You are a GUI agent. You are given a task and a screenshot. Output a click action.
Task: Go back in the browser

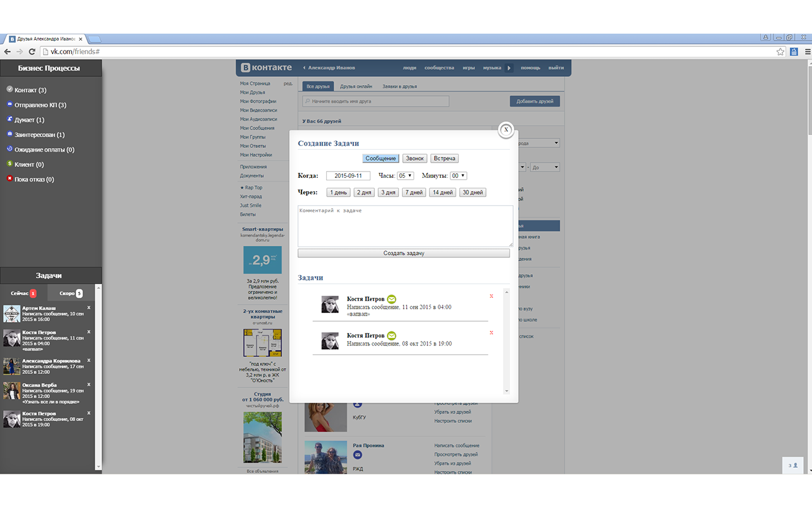point(8,51)
